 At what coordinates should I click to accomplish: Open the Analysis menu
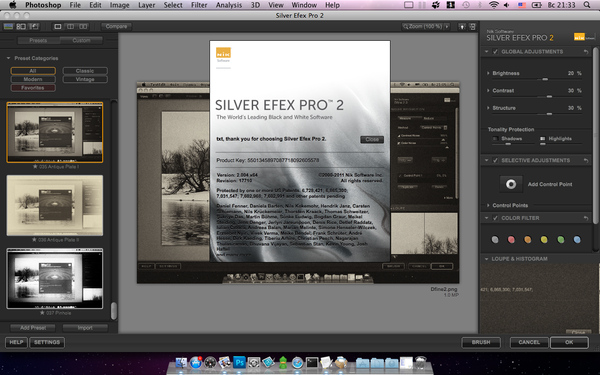point(229,5)
